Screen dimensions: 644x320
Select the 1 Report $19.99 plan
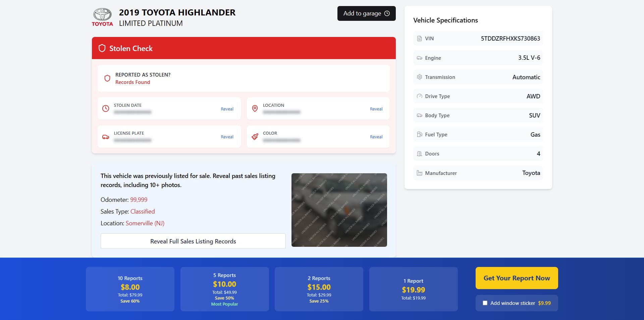click(414, 289)
